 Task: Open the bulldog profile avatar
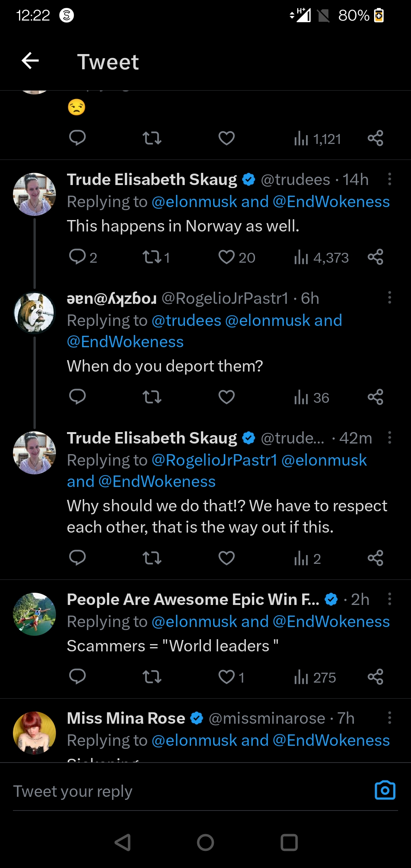[x=34, y=313]
